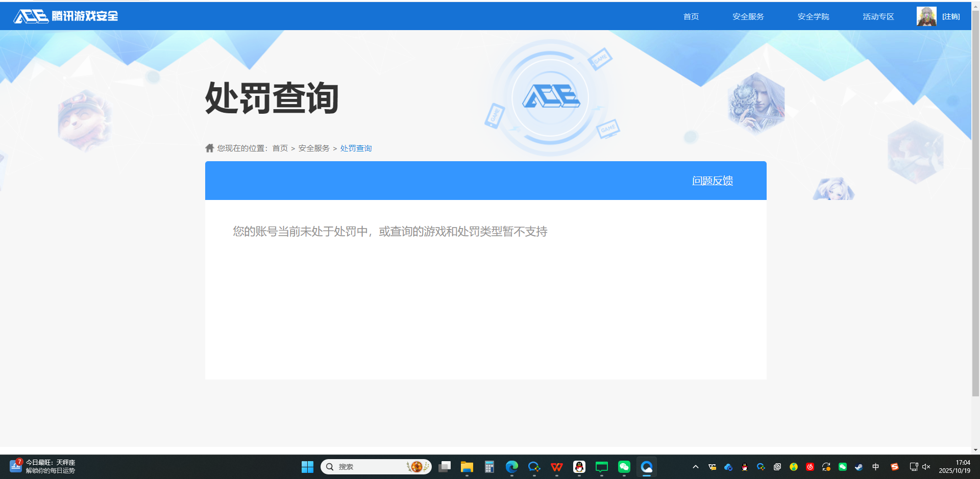Unmute the system volume in the tray

925,467
